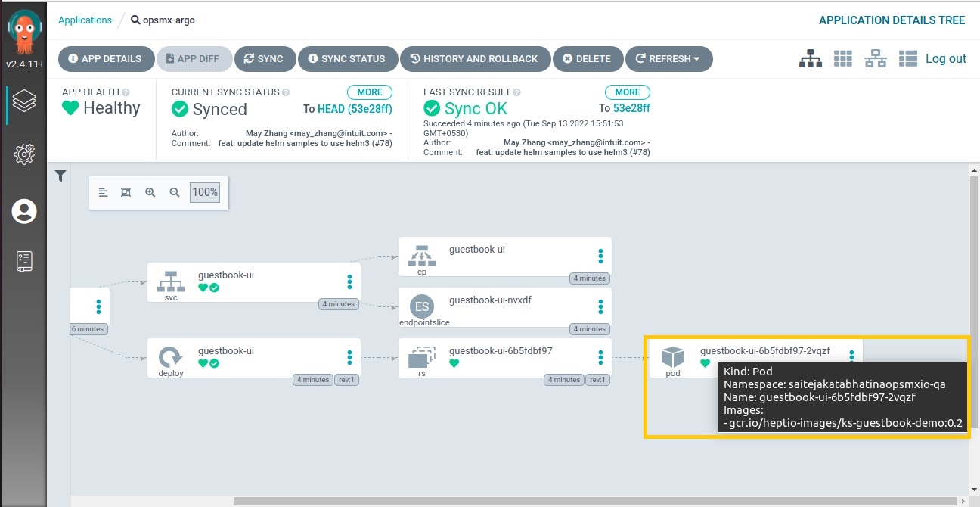The image size is (980, 507).
Task: Open user info icon in sidebar
Action: tap(24, 211)
